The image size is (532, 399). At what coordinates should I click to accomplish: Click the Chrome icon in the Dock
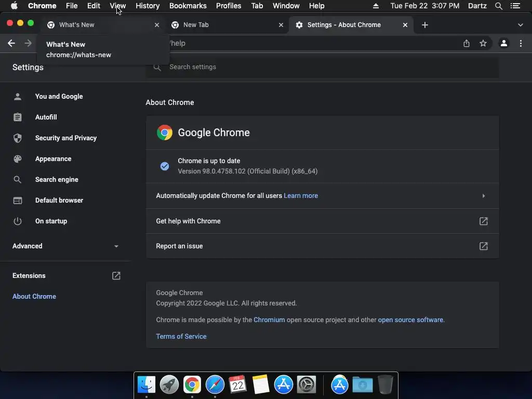(192, 385)
